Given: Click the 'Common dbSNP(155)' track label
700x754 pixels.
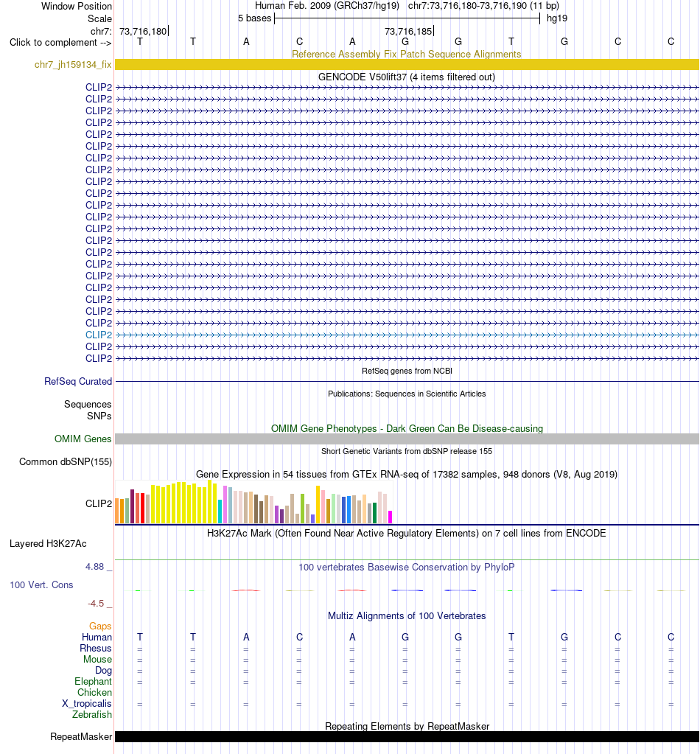Looking at the screenshot, I should coord(66,461).
